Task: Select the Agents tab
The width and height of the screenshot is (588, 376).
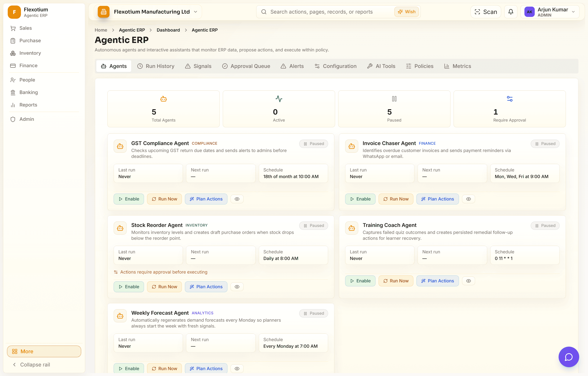Action: (114, 66)
